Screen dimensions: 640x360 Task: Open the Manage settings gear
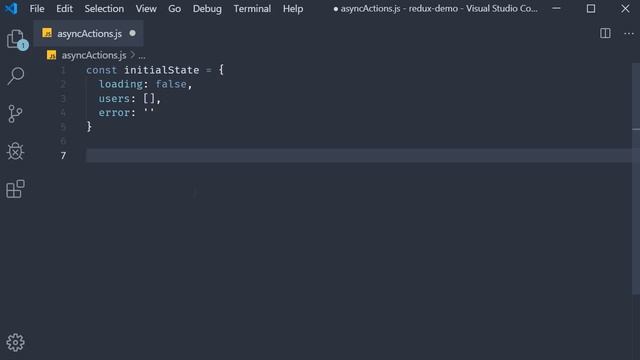16,342
